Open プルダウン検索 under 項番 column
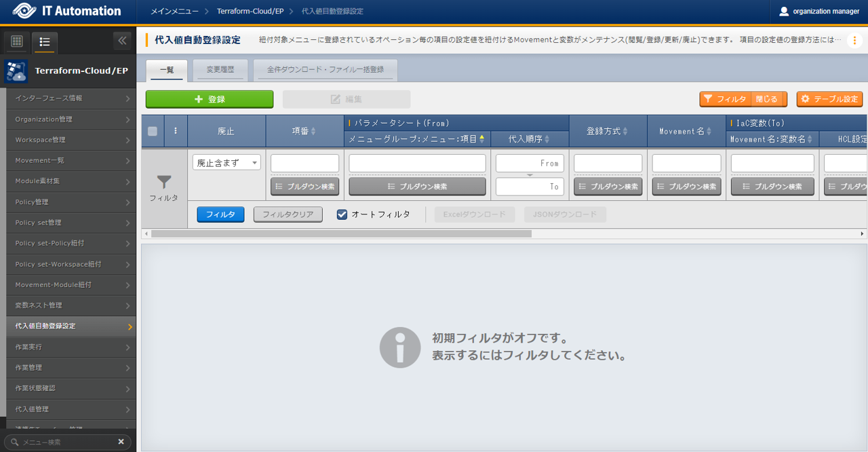868x452 pixels. click(x=304, y=187)
